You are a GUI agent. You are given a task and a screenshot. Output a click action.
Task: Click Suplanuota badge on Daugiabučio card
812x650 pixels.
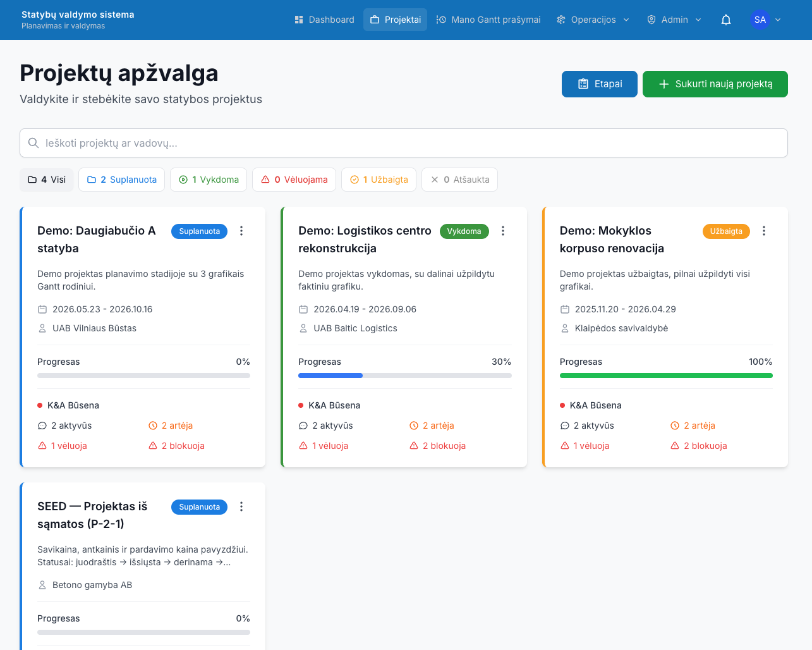(x=199, y=231)
